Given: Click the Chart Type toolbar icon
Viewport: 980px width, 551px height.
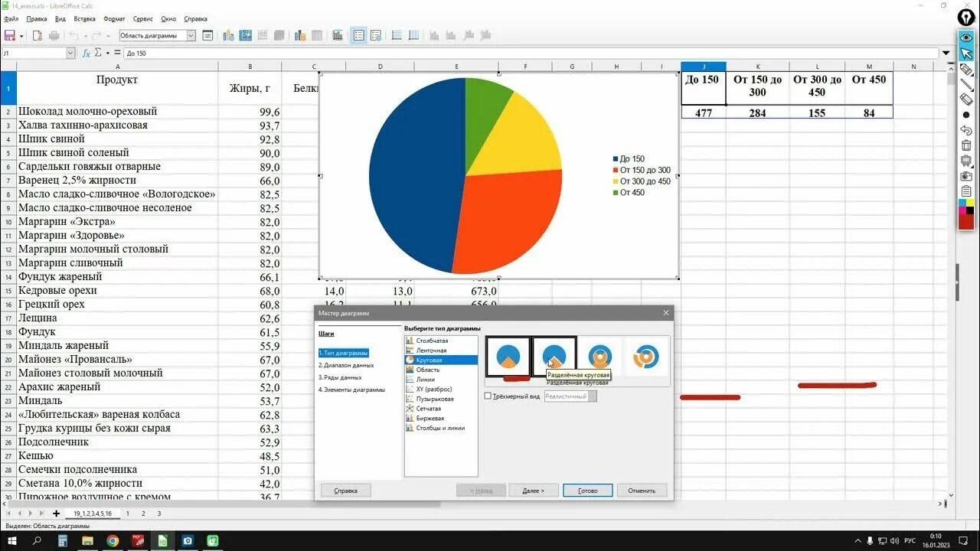Looking at the screenshot, I should point(228,35).
